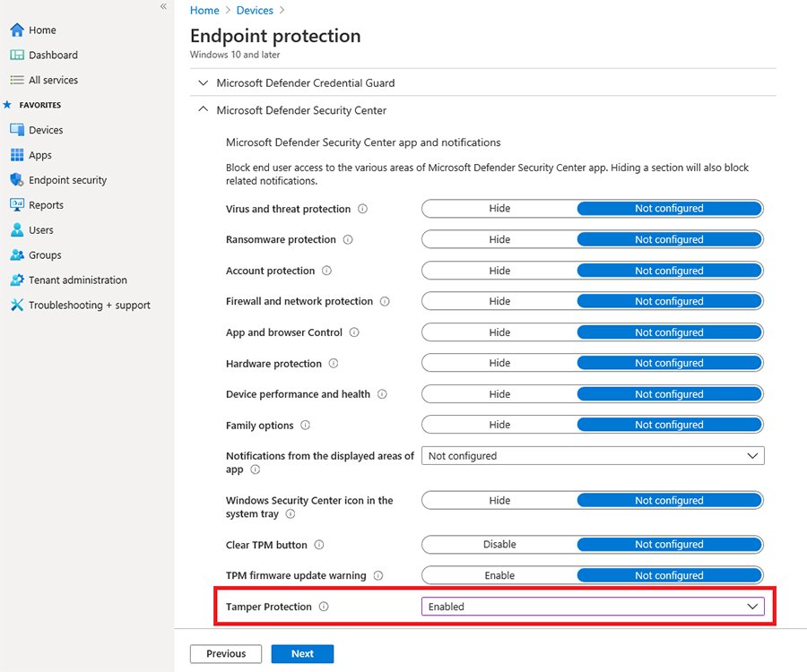Click the Users icon in the sidebar
This screenshot has height=672, width=807.
(18, 229)
